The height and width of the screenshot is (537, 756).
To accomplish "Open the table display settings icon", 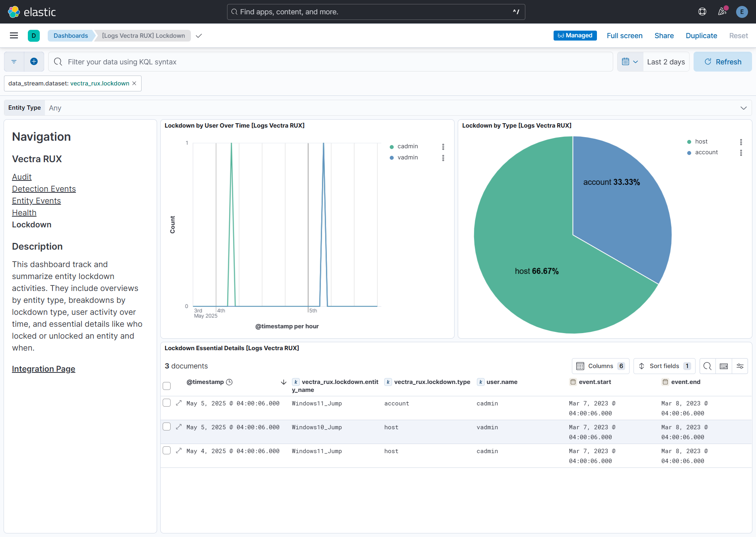I will point(740,366).
